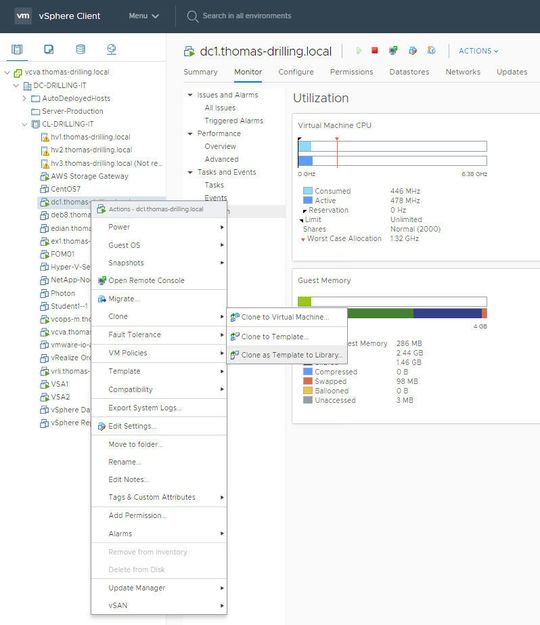Click the Swapped orange legend swatch
Image resolution: width=540 pixels, height=625 pixels.
coord(308,381)
